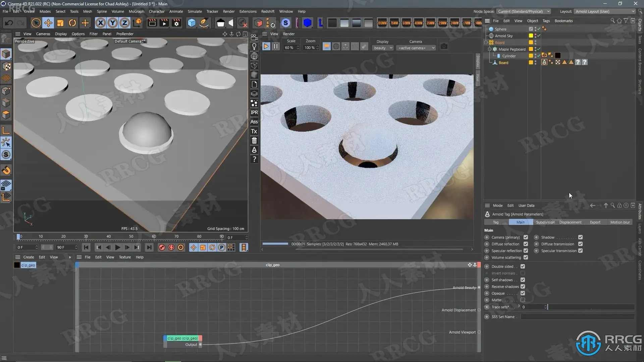This screenshot has height=362, width=644.
Task: Select the Rotate tool icon
Action: [72, 23]
